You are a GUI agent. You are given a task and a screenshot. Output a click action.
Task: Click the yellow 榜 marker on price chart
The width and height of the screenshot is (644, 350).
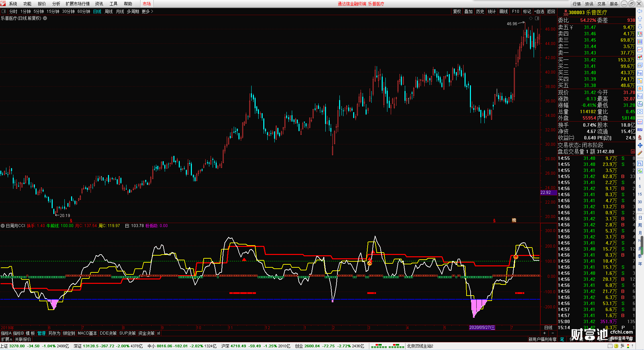tap(514, 220)
